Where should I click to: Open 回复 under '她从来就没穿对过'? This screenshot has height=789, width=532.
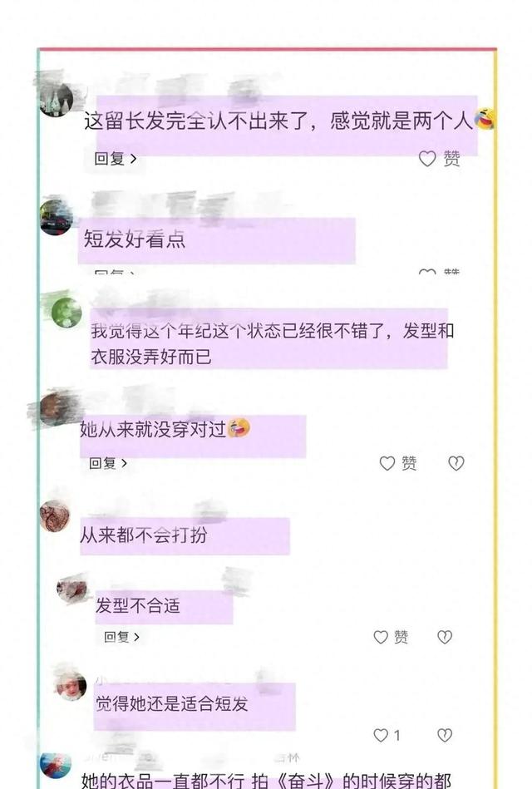pos(108,463)
